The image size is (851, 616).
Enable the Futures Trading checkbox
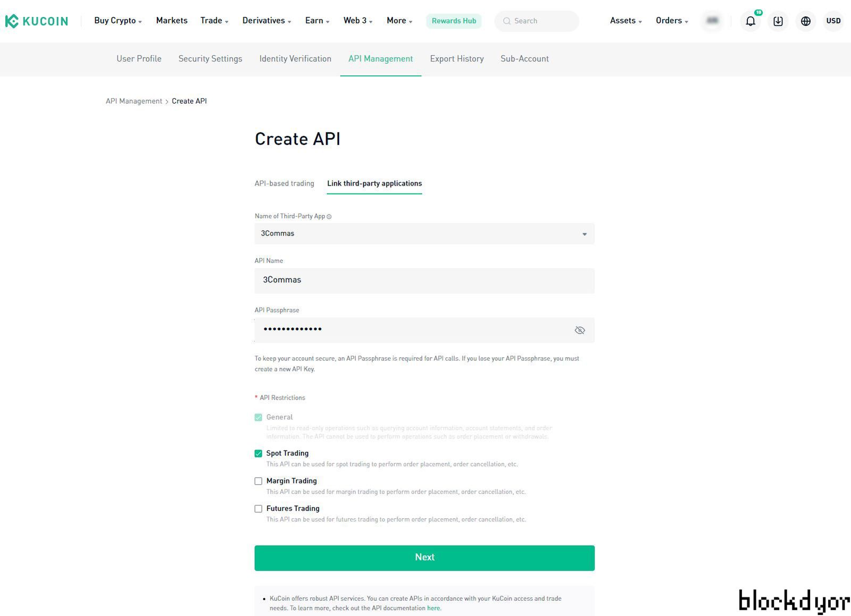(258, 509)
